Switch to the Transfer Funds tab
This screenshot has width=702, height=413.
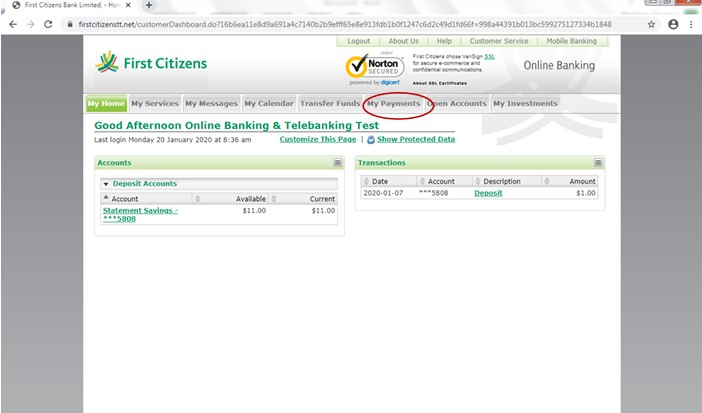click(x=329, y=103)
